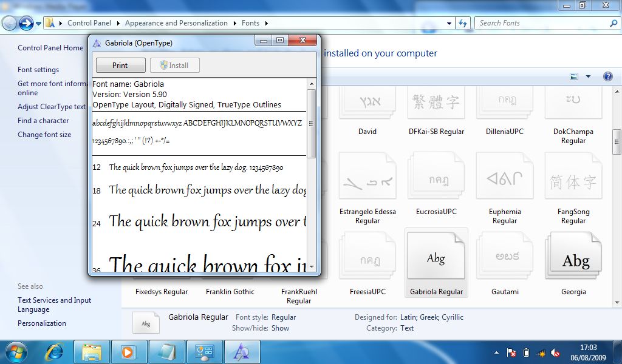Open the Control Panel Home link
Image resolution: width=622 pixels, height=364 pixels.
[x=50, y=48]
